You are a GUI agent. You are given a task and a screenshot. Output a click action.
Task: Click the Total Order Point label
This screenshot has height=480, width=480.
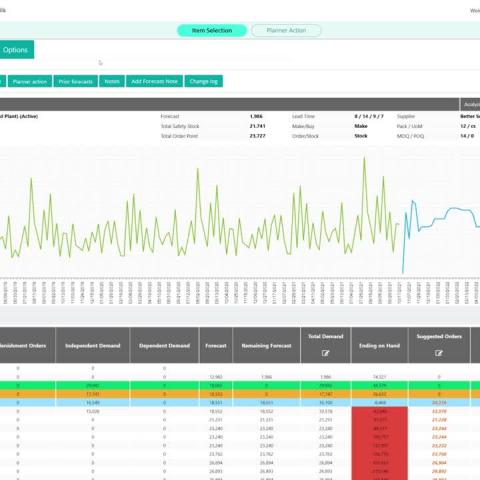179,136
